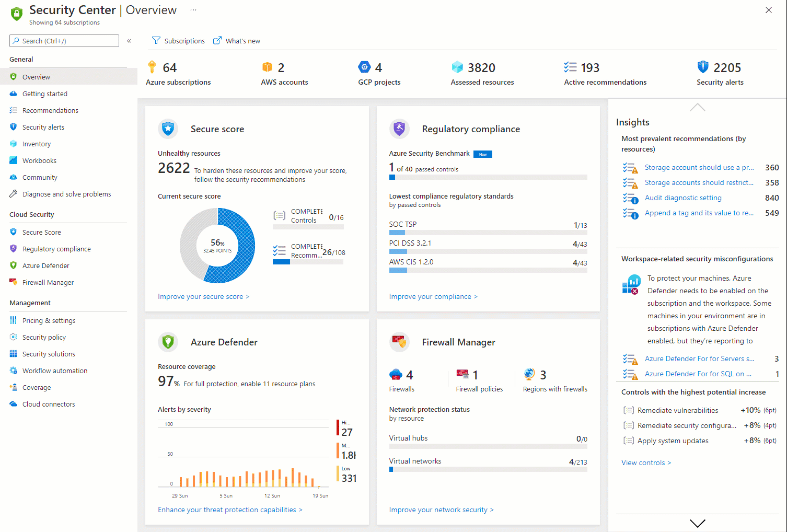
Task: Click Improve your secure score link
Action: [x=203, y=296]
